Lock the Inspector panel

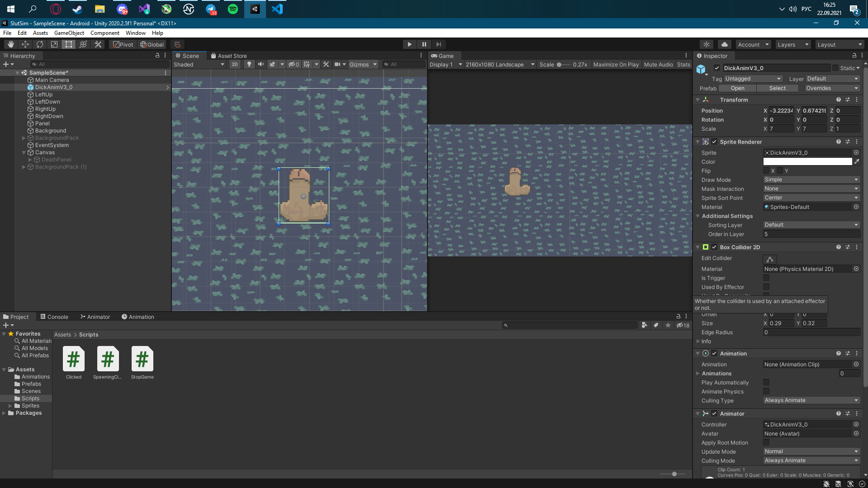click(x=854, y=56)
